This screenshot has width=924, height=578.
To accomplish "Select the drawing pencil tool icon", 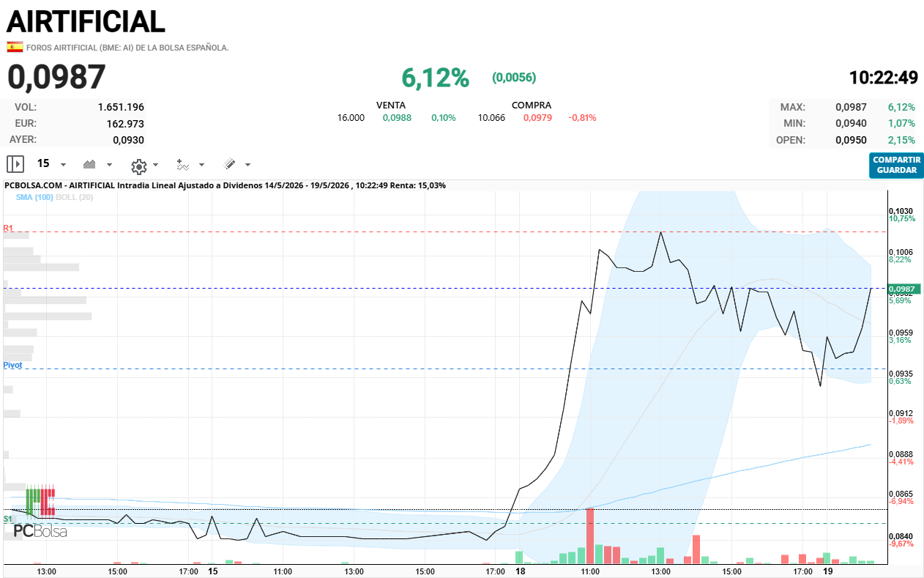I will click(229, 164).
